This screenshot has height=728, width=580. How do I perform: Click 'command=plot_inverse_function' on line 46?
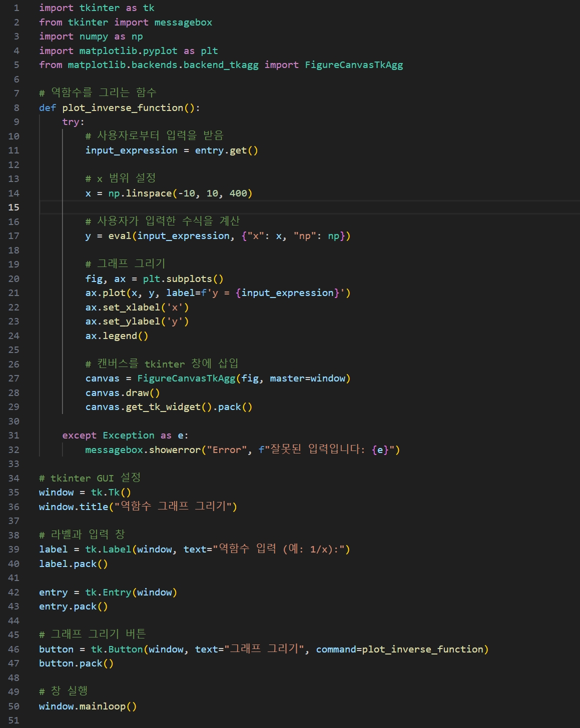tap(400, 649)
